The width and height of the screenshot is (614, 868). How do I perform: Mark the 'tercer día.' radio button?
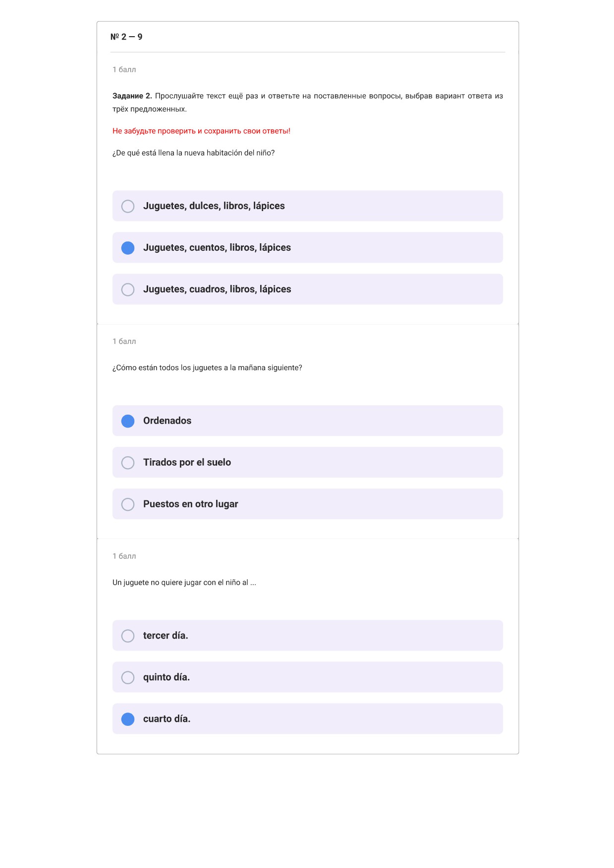(128, 636)
